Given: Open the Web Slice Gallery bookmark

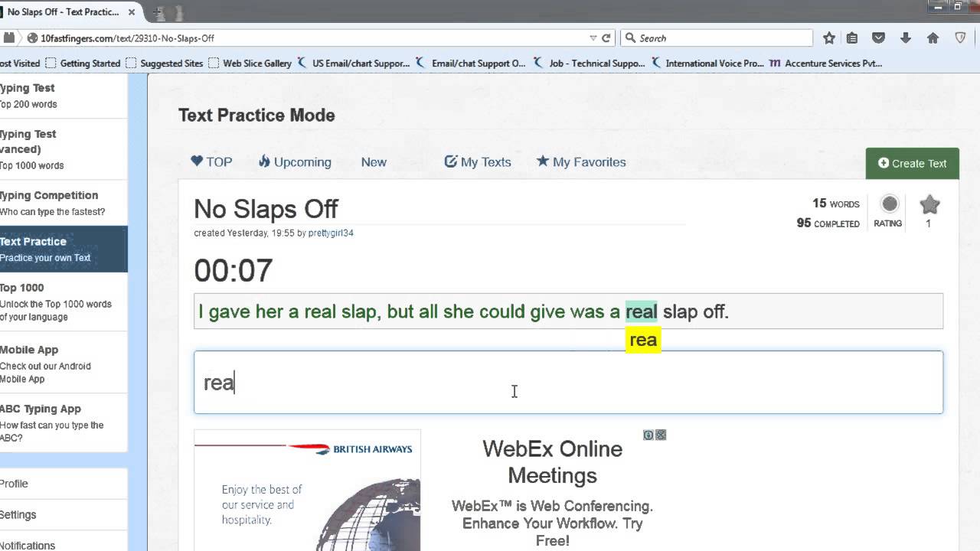Looking at the screenshot, I should [x=250, y=64].
